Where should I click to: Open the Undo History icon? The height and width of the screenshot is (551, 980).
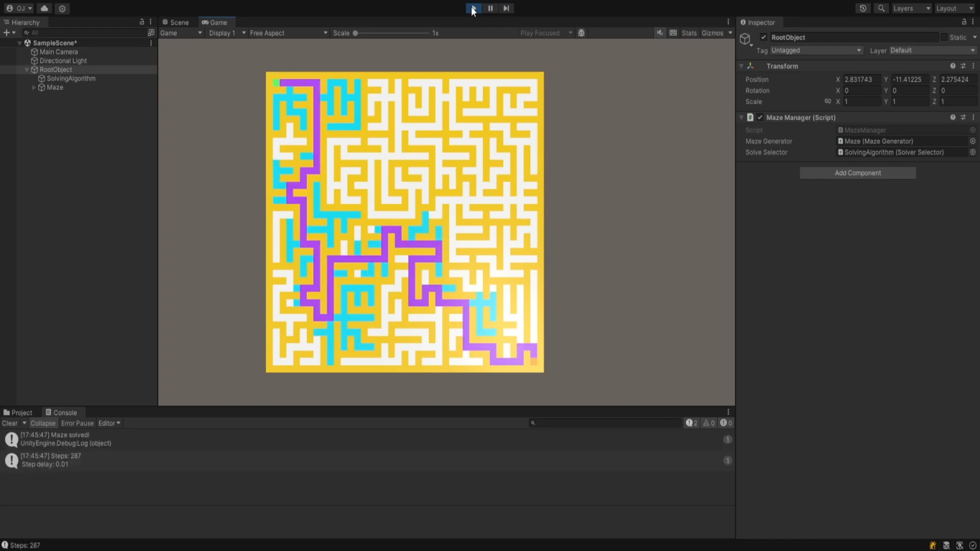click(x=863, y=8)
